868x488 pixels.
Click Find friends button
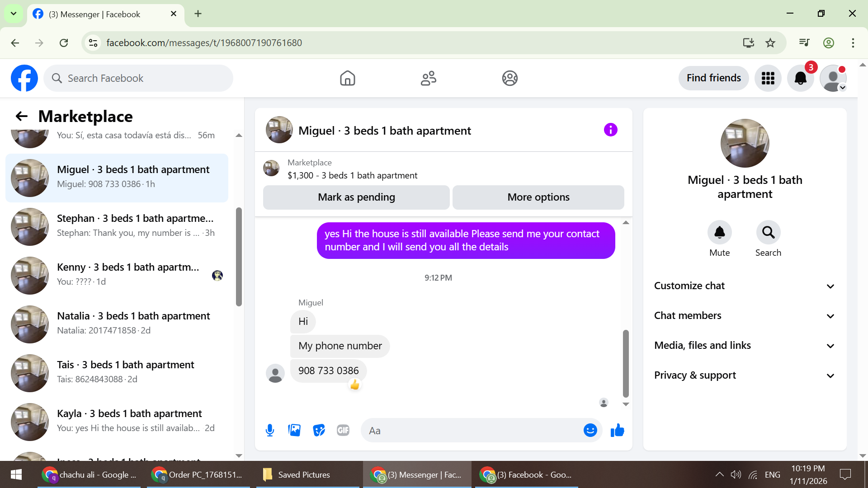[713, 78]
